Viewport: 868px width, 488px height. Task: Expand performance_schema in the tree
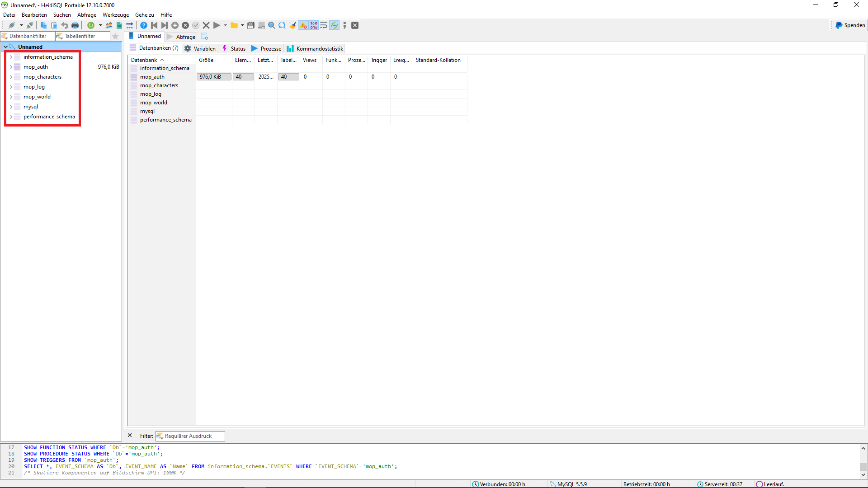(11, 117)
